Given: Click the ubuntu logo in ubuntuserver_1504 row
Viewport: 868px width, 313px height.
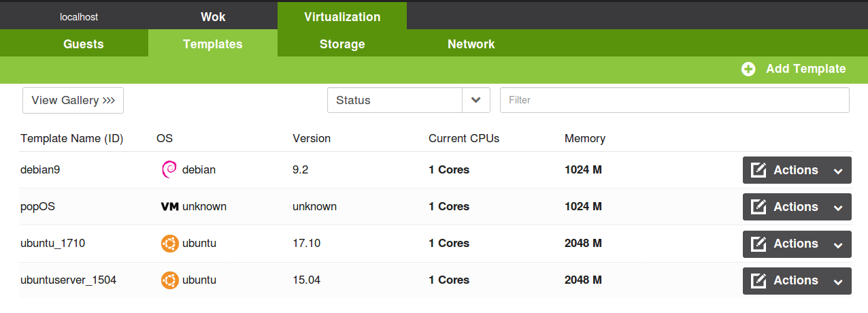Looking at the screenshot, I should tap(169, 280).
